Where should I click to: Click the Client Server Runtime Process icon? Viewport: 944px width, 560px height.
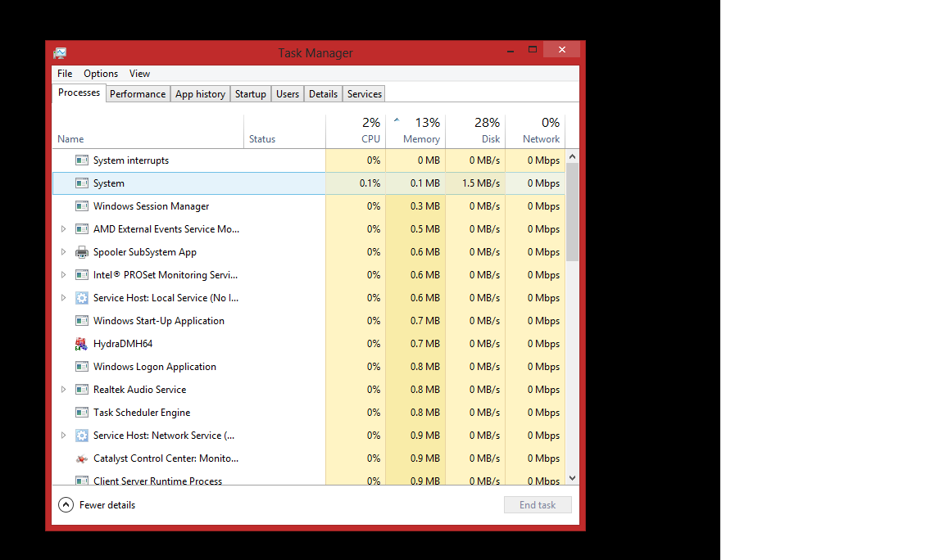click(x=82, y=481)
